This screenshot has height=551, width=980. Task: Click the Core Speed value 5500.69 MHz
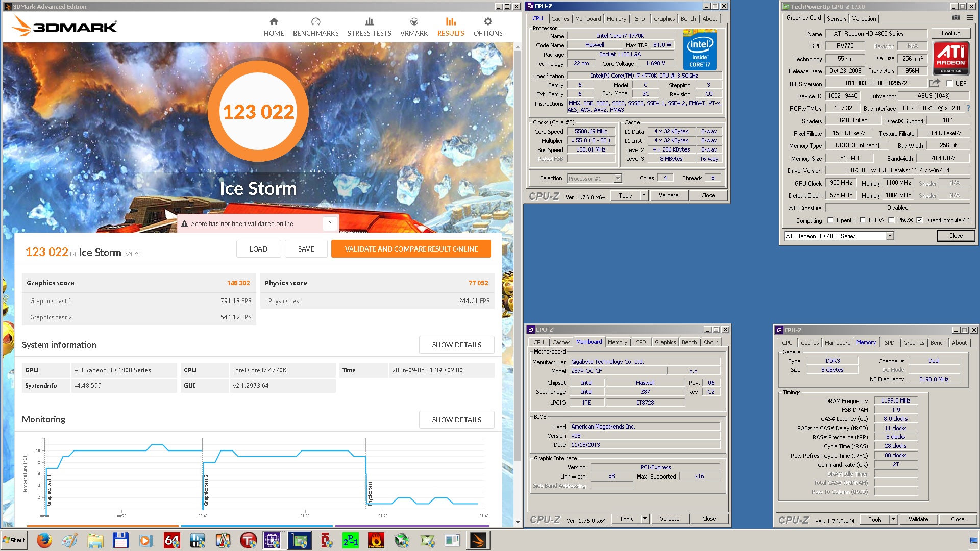pyautogui.click(x=591, y=131)
